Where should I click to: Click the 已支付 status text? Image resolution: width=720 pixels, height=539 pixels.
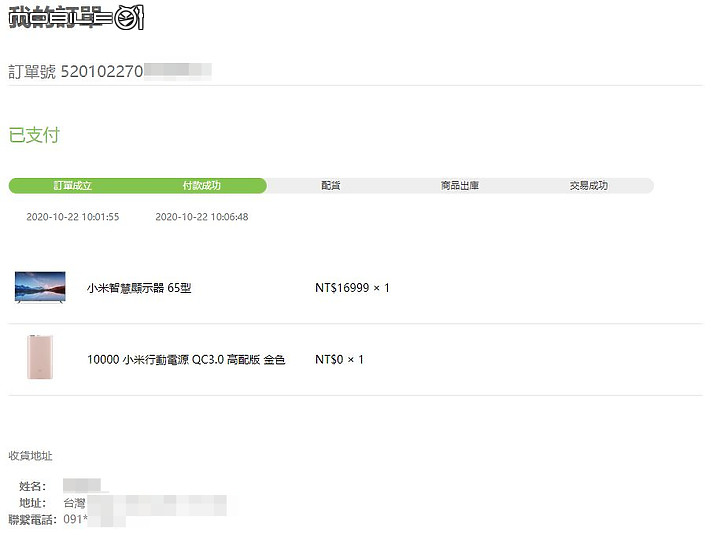tap(34, 135)
